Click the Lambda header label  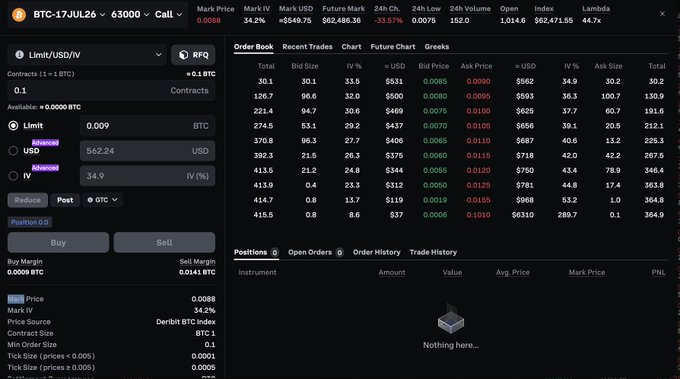pos(595,9)
